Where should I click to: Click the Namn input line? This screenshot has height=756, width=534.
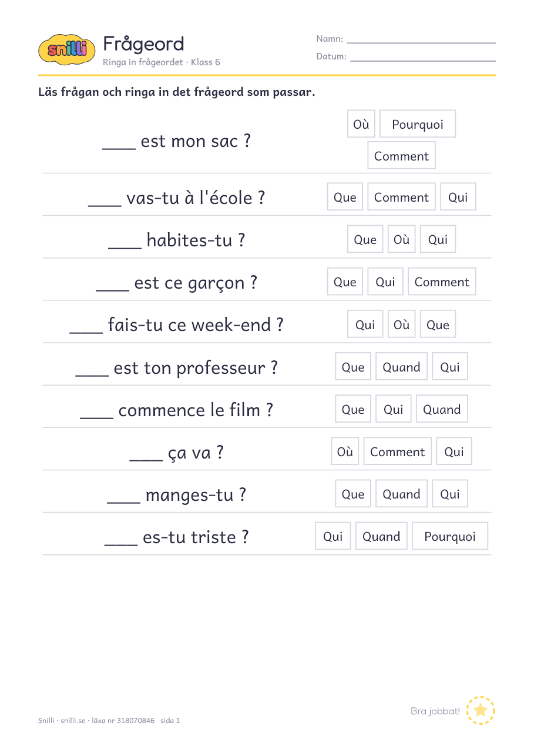[x=421, y=39]
